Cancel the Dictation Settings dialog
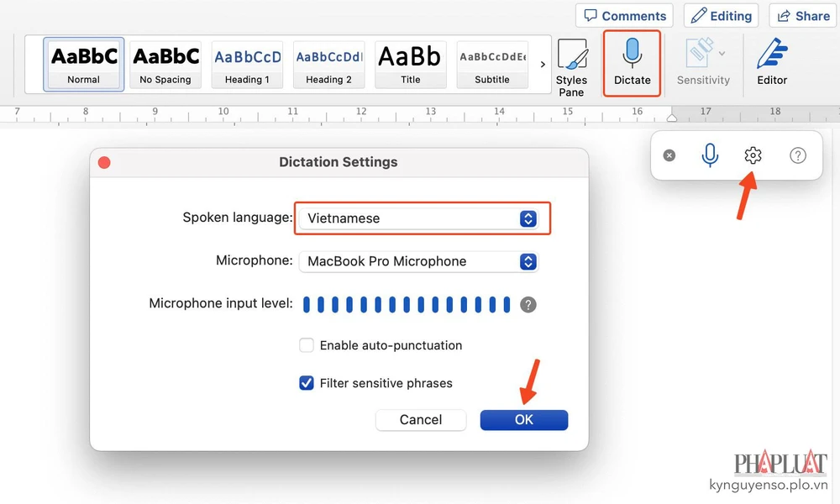Viewport: 840px width, 504px height. tap(420, 420)
